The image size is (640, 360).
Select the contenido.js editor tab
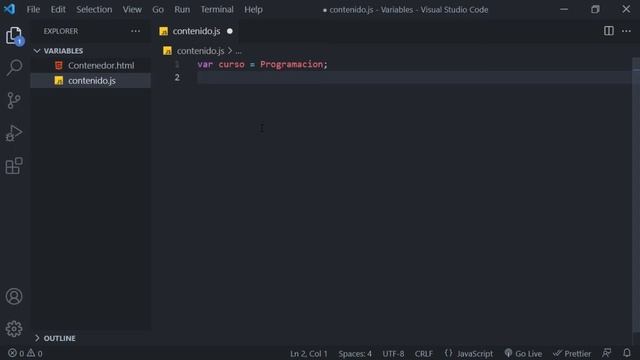pos(196,31)
